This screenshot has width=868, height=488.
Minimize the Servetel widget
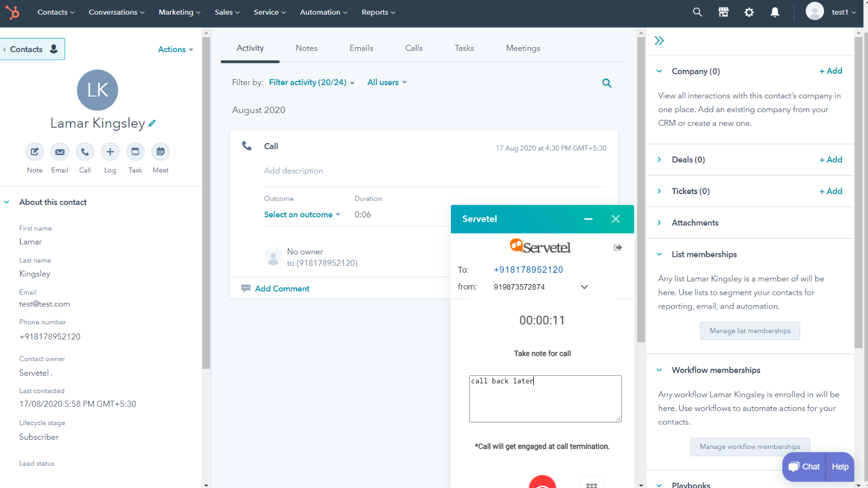click(x=588, y=219)
